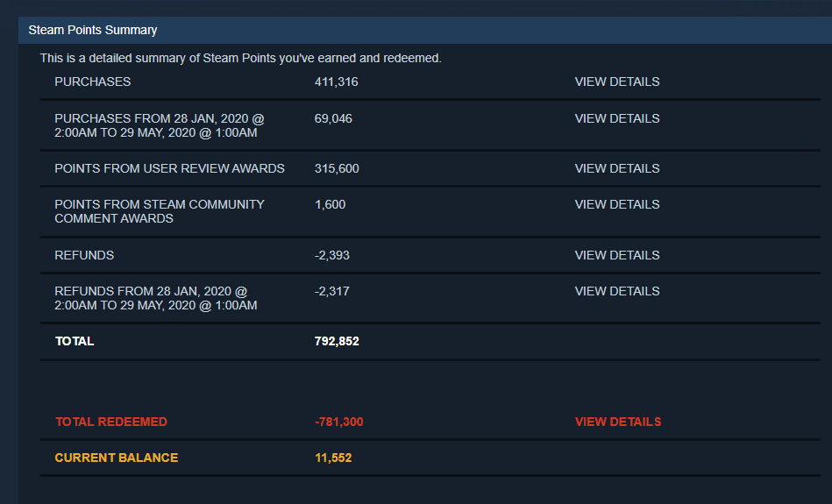Open View Details for the Refunds row

(x=617, y=255)
